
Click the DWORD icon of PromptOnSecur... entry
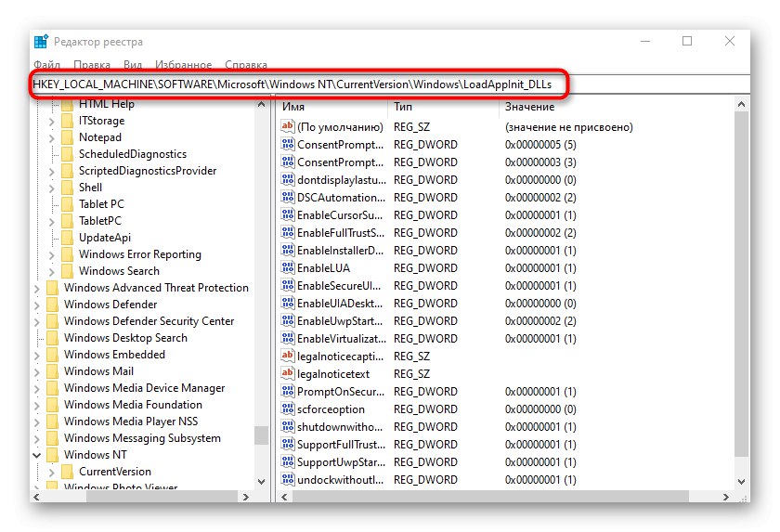[288, 391]
